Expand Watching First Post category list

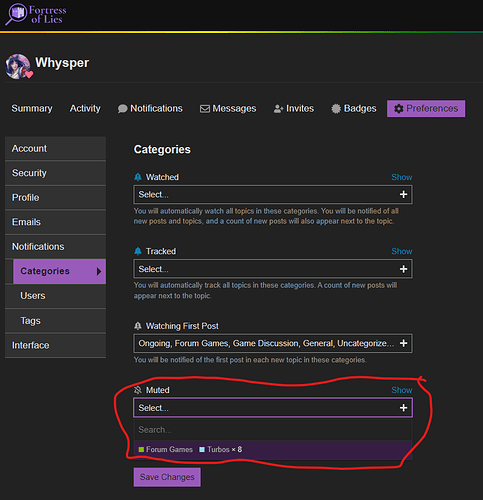(273, 343)
